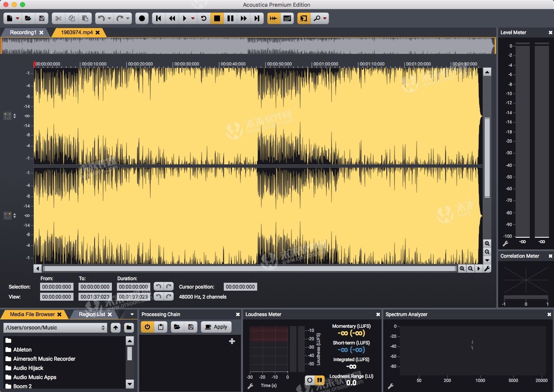554x392 pixels.
Task: Zoom out horizontally on the timeline
Action: (x=471, y=269)
